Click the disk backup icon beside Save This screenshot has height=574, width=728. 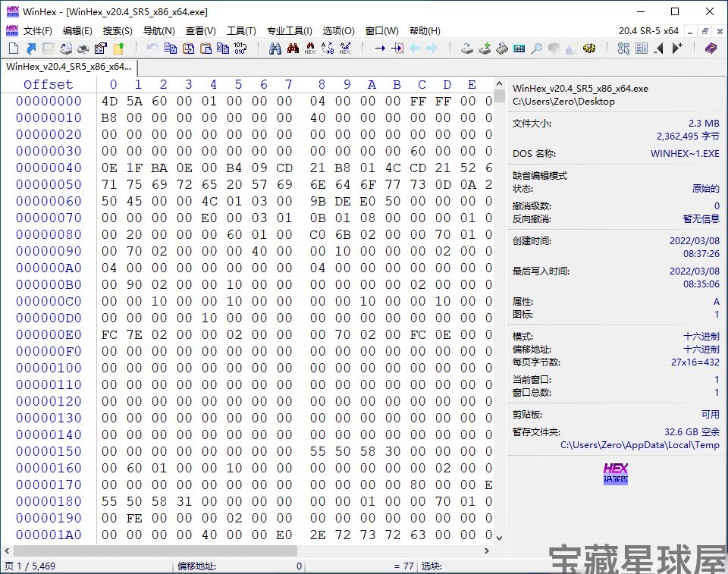[x=66, y=49]
